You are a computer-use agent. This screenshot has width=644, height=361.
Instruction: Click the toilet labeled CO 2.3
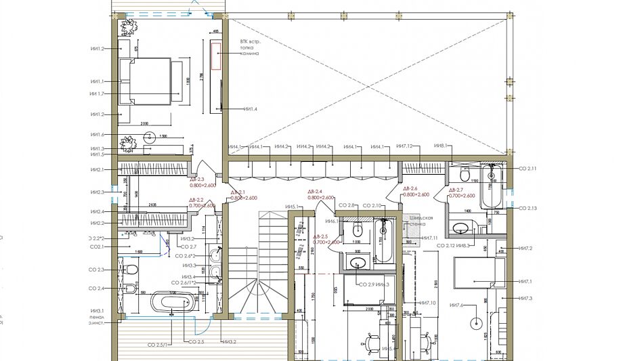[x=131, y=270]
